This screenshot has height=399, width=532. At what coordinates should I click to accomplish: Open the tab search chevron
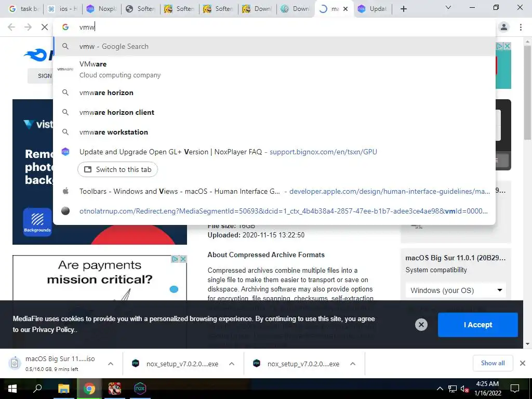(448, 7)
